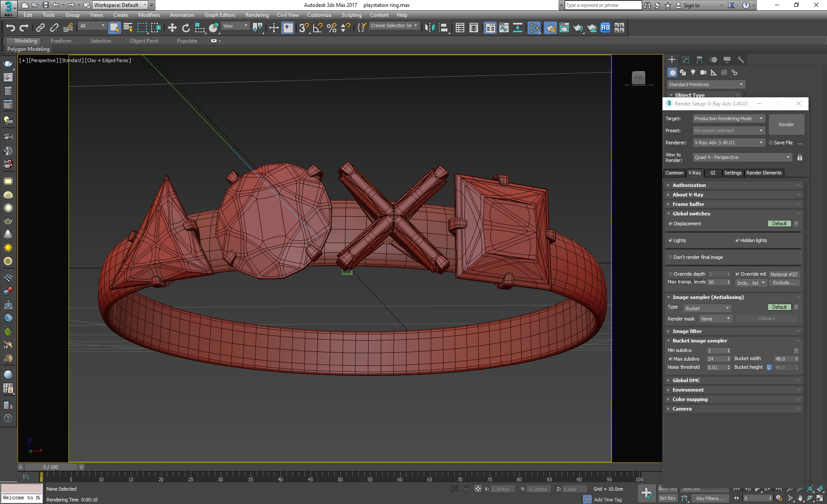827x504 pixels.
Task: Expand the Frame buffer rollout
Action: click(x=733, y=204)
